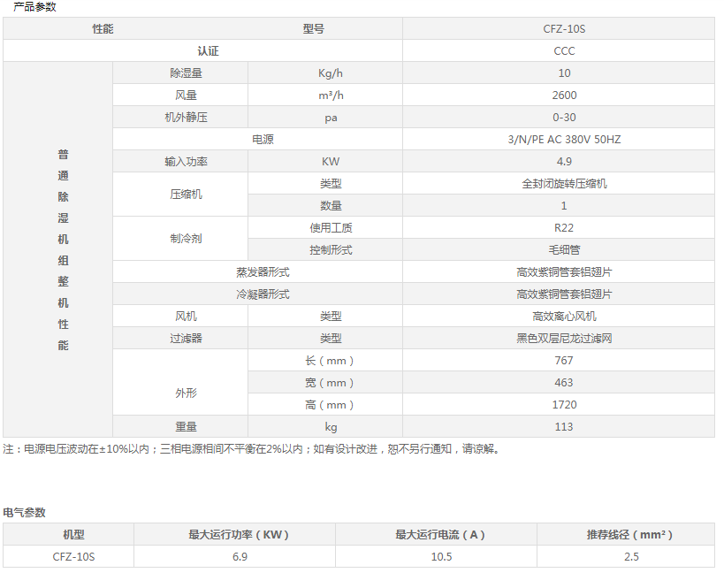Click the CCC certification value
The height and width of the screenshot is (588, 724).
click(564, 51)
